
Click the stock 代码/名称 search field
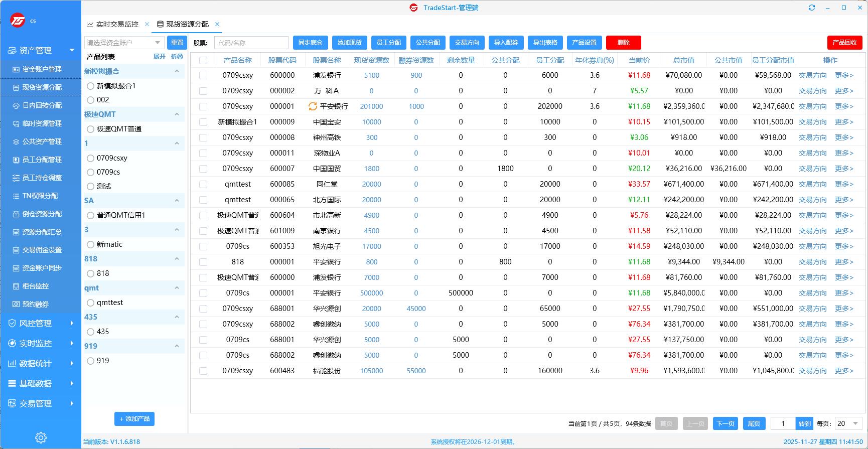click(251, 43)
